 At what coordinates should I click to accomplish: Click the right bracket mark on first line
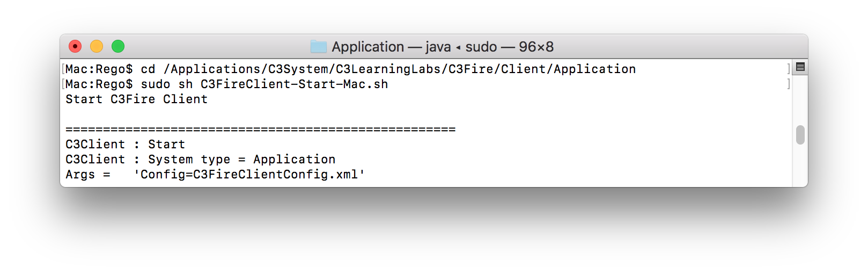click(789, 69)
